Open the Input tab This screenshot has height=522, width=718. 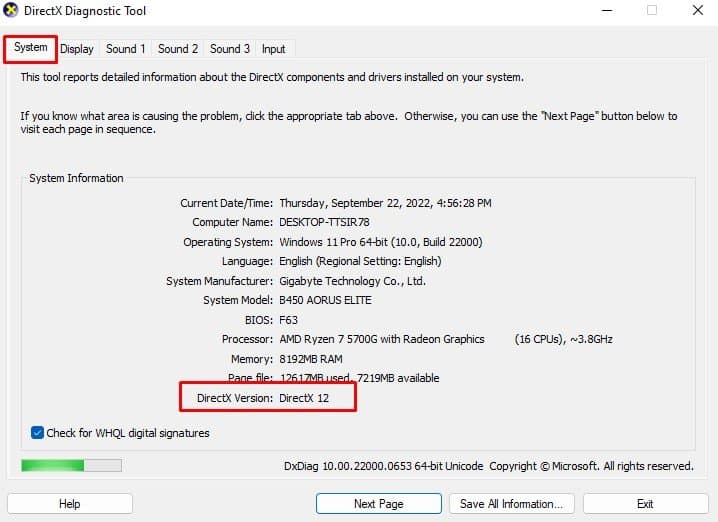273,49
